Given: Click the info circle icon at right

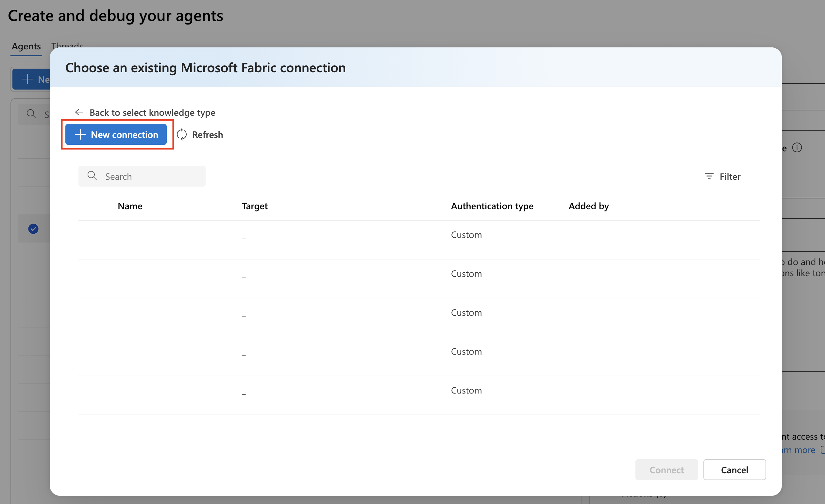Looking at the screenshot, I should (x=797, y=148).
